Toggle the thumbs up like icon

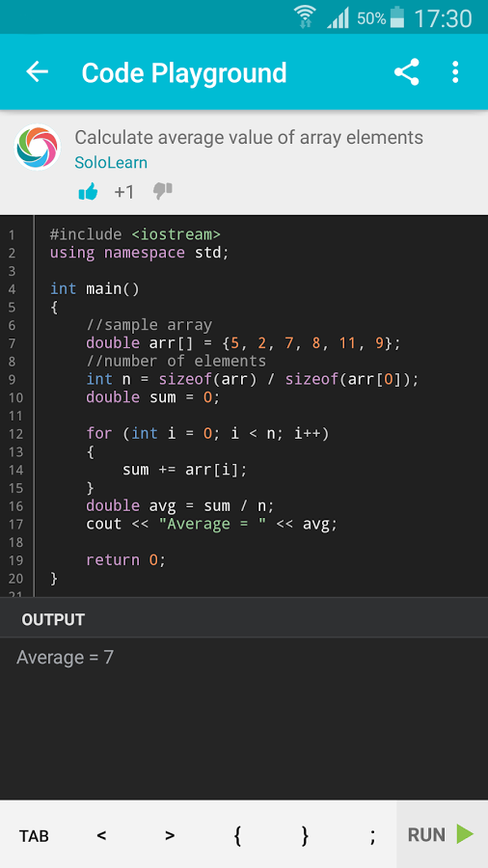pos(88,192)
